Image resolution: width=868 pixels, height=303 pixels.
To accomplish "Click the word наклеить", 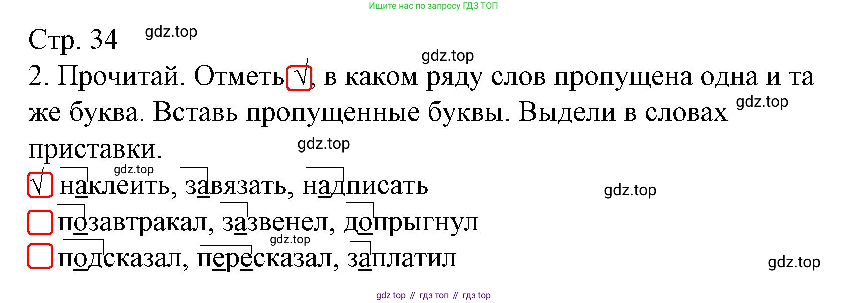I will click(115, 186).
